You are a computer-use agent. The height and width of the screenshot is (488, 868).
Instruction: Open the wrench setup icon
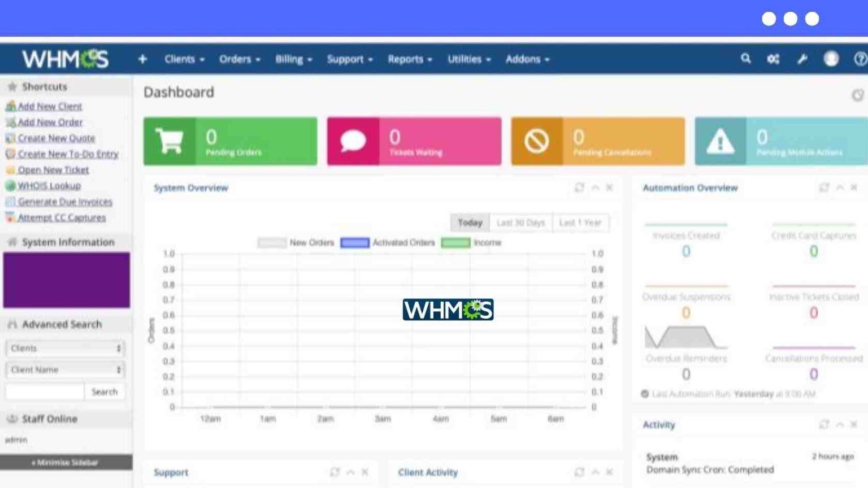[x=802, y=59]
